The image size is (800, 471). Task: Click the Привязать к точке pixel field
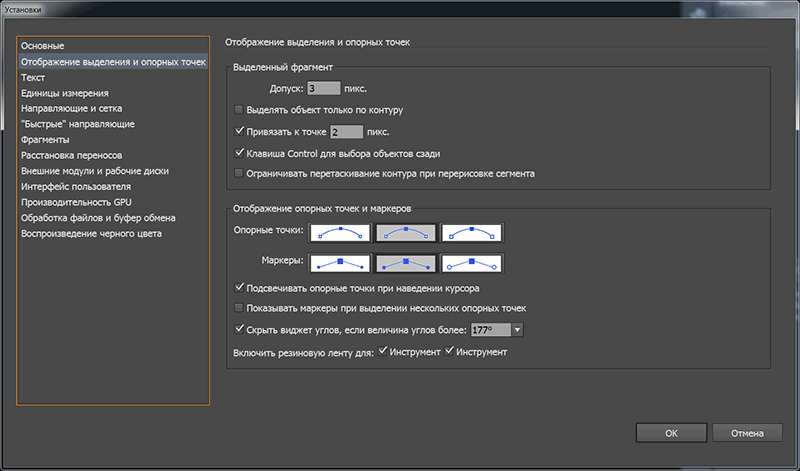click(x=346, y=131)
